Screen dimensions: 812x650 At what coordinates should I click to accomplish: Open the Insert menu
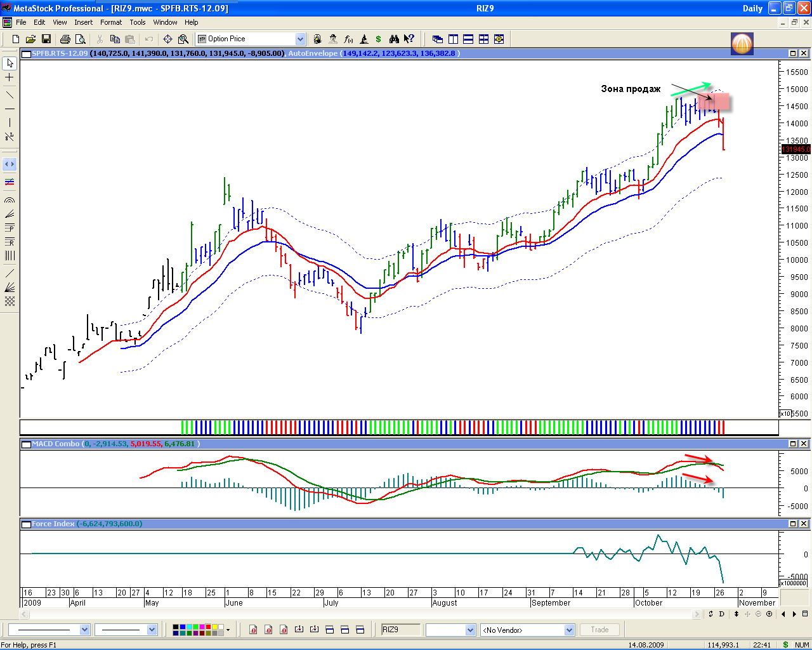click(x=83, y=22)
